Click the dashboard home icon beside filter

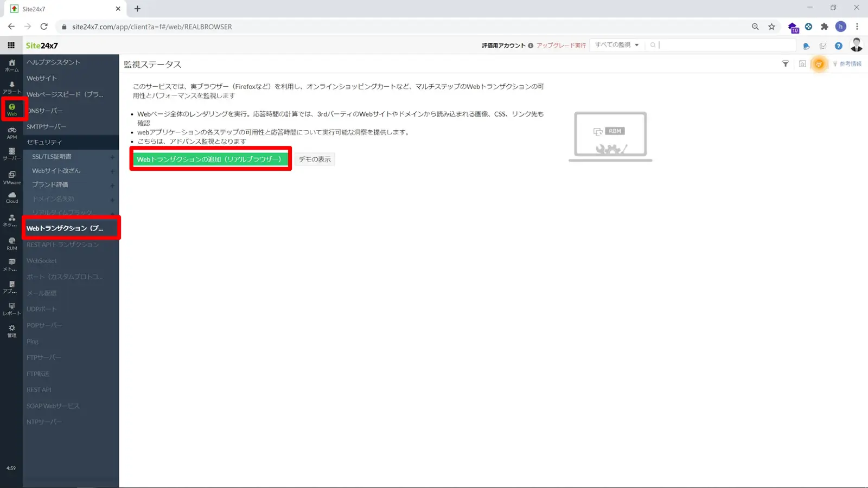coord(802,64)
